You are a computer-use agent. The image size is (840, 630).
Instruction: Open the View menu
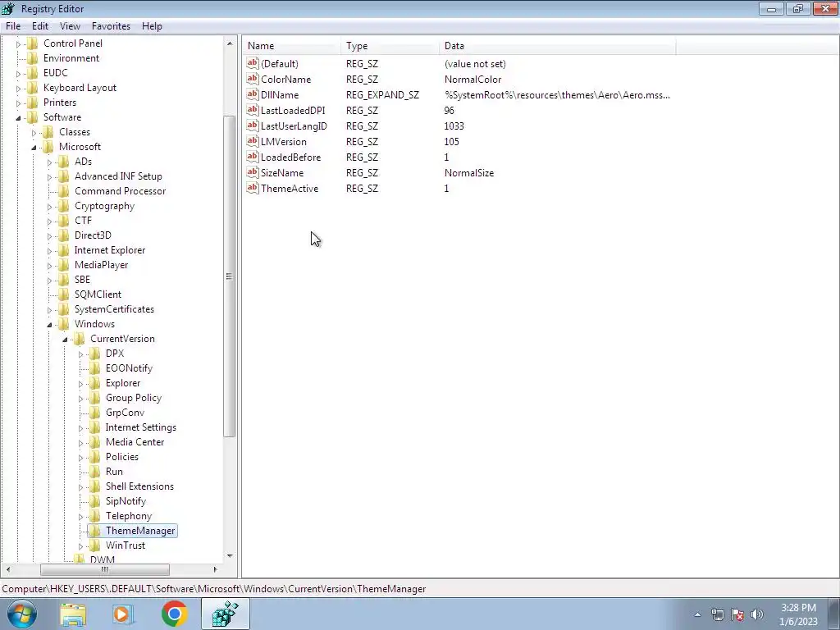coord(70,25)
